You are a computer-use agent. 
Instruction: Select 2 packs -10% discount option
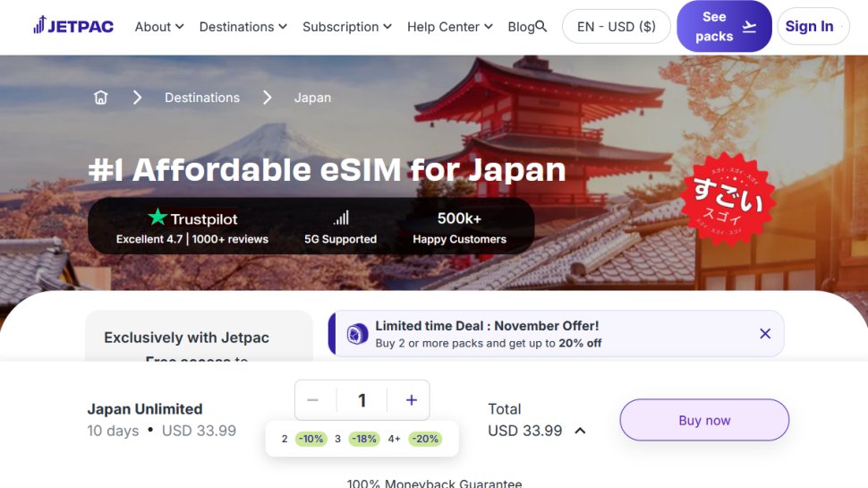tap(304, 439)
